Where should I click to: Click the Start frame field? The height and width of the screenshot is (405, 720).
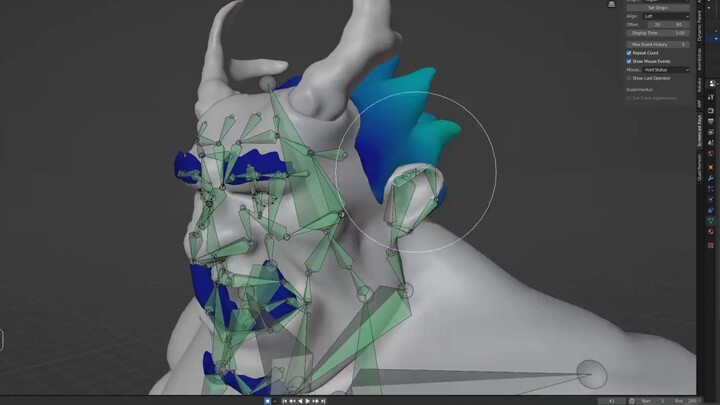[654, 401]
